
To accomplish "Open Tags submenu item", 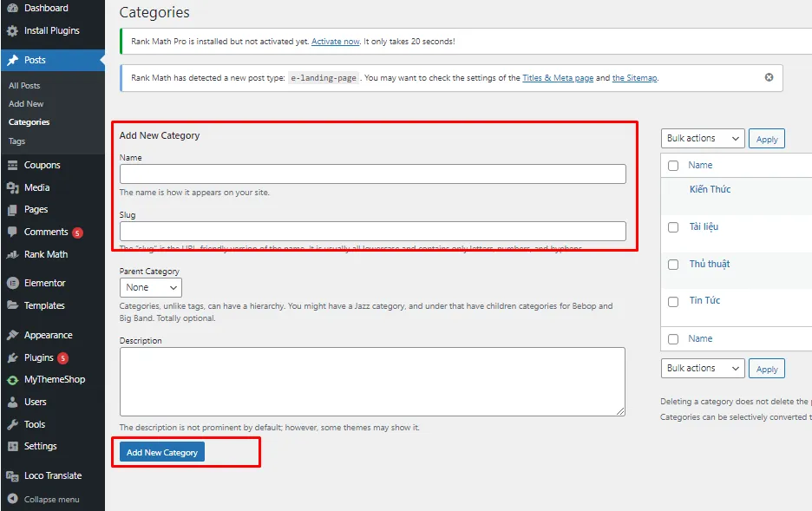I will (x=16, y=141).
